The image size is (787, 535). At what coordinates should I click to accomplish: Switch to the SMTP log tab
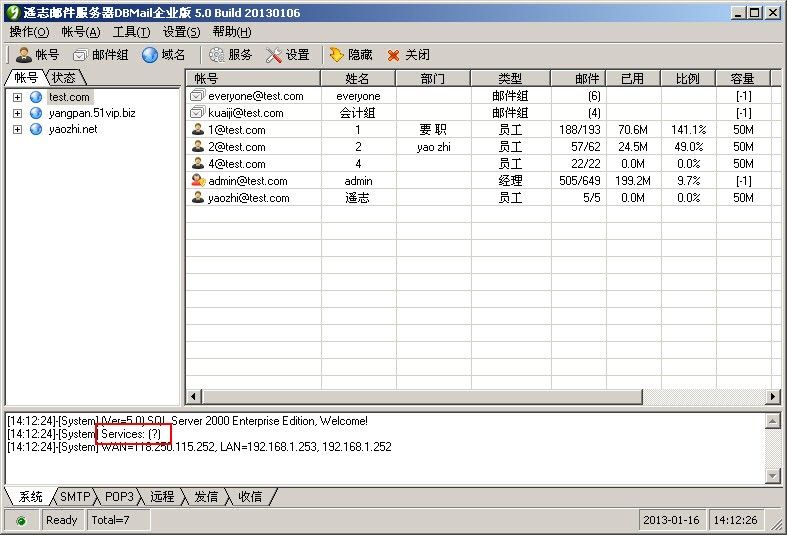pos(74,497)
